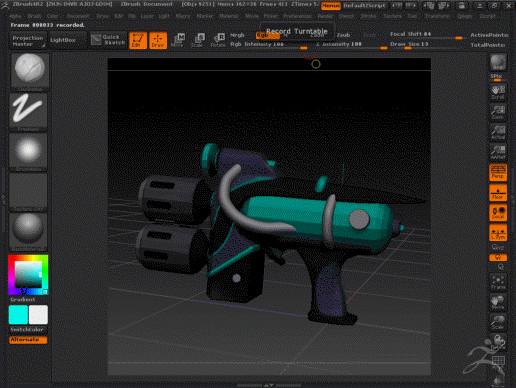This screenshot has width=516, height=388.
Task: Toggle the Alternate button
Action: 28,340
